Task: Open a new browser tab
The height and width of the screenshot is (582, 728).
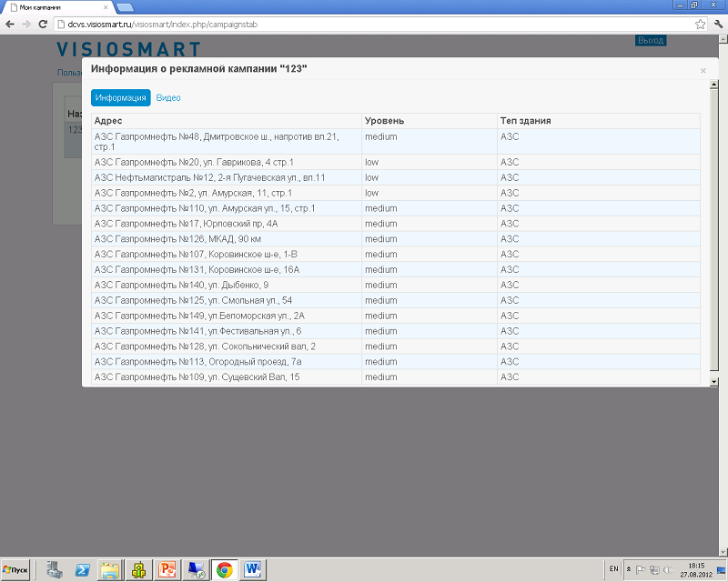Action: point(125,7)
